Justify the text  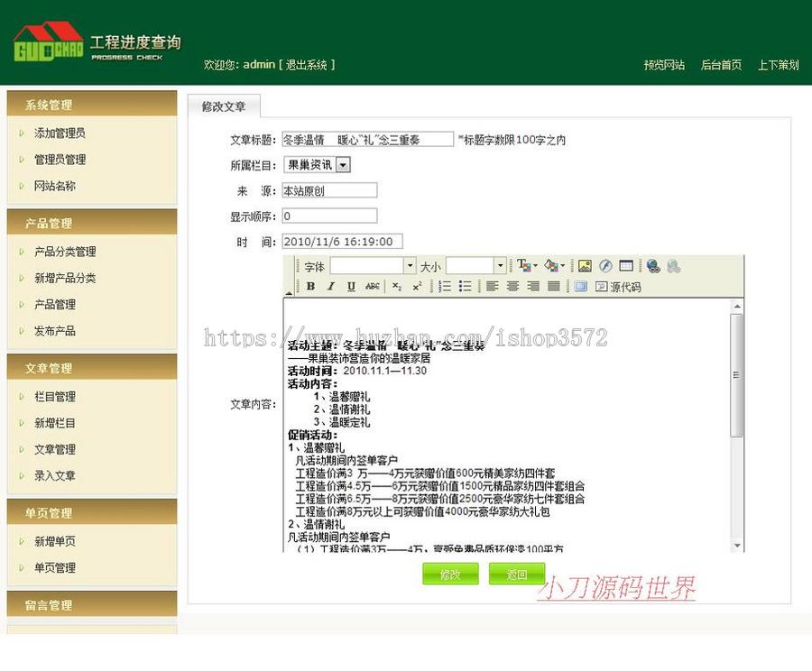pyautogui.click(x=554, y=286)
